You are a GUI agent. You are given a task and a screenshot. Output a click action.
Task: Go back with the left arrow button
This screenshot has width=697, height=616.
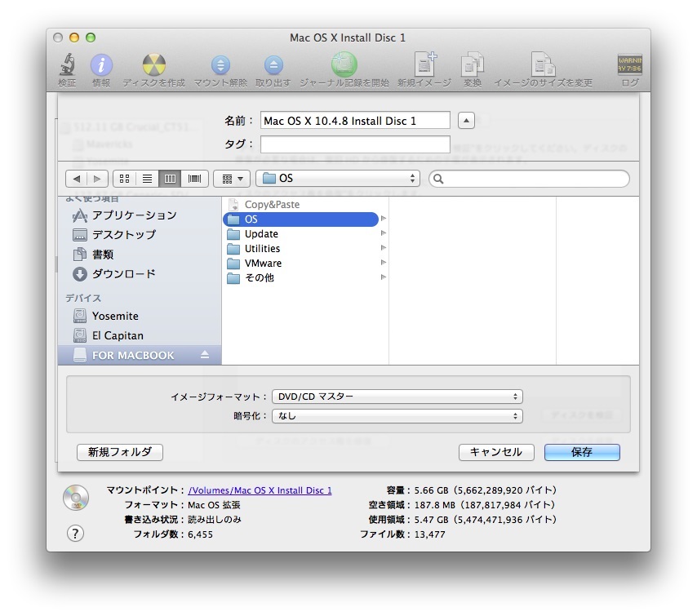(x=77, y=179)
